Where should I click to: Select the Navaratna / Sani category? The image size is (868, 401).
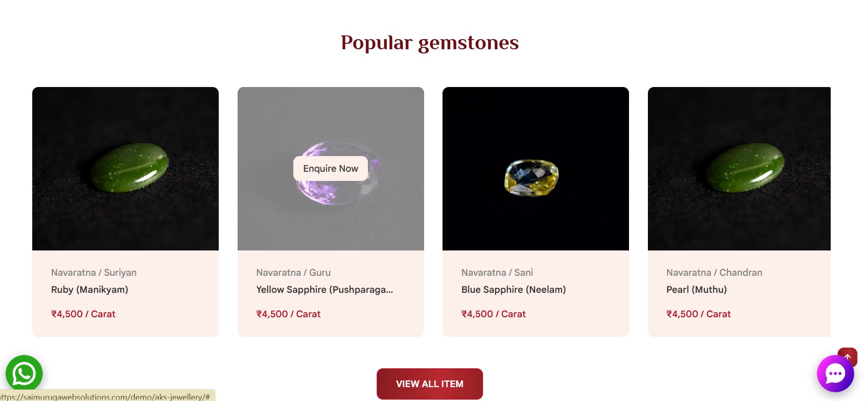point(497,273)
